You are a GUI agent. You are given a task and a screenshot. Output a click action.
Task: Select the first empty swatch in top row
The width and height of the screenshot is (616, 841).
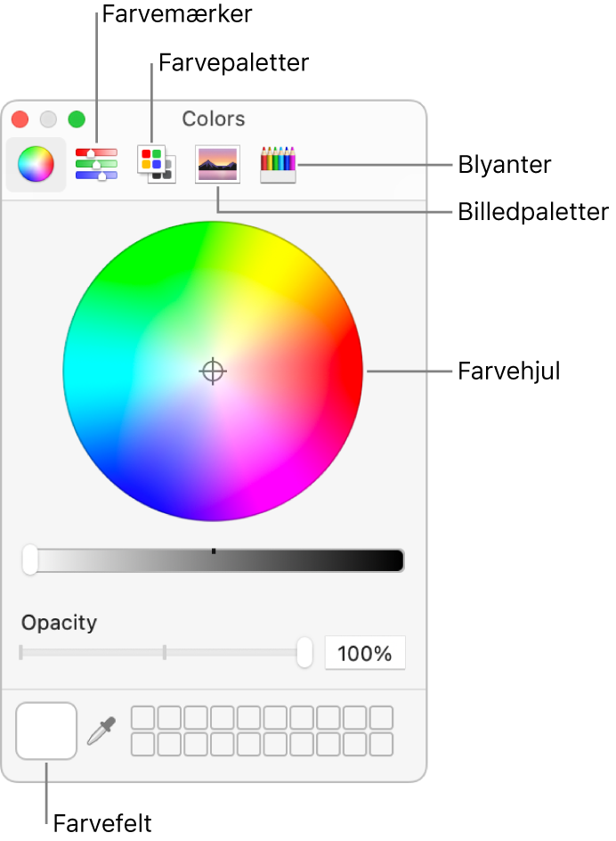click(144, 718)
